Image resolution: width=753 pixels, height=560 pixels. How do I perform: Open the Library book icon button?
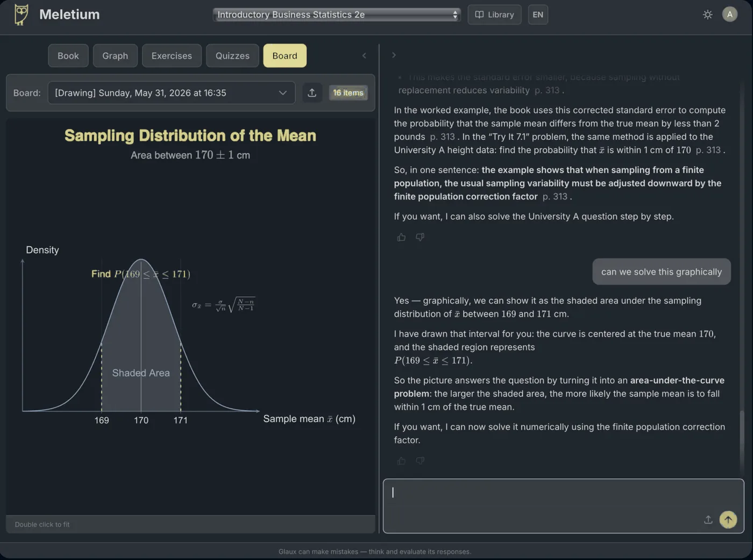[494, 15]
